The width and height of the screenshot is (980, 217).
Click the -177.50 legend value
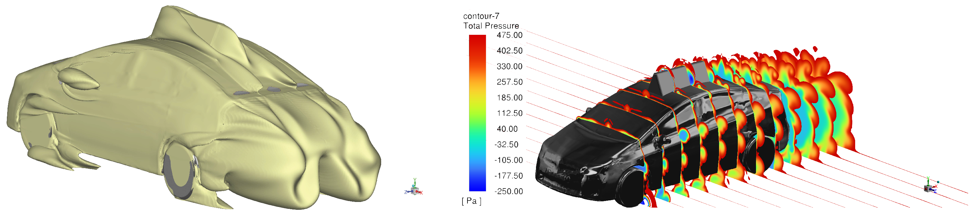[509, 176]
